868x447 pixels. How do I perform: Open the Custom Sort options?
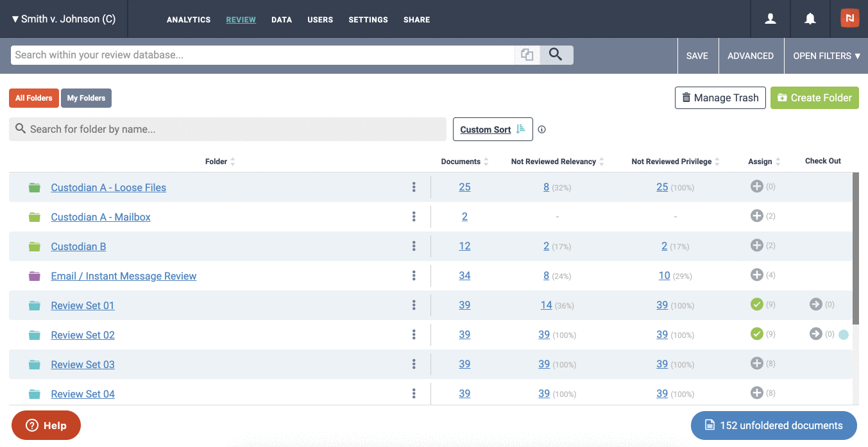[x=493, y=130]
